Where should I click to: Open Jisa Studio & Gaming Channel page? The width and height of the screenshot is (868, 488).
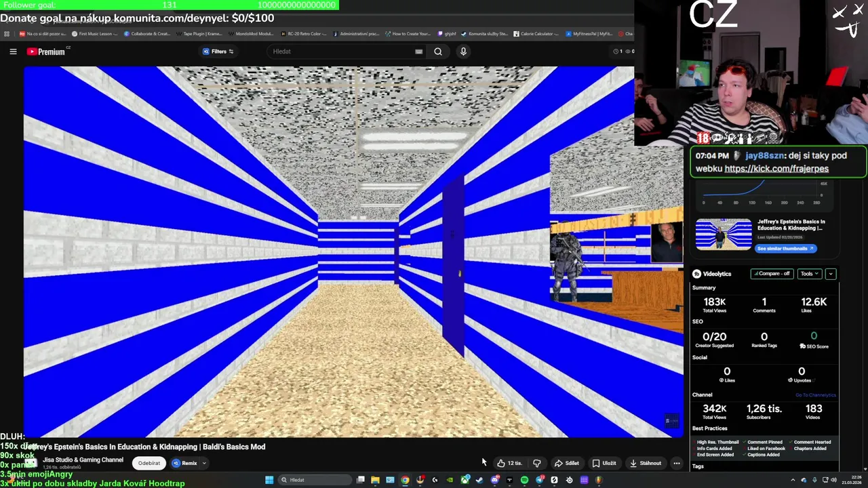tap(83, 460)
